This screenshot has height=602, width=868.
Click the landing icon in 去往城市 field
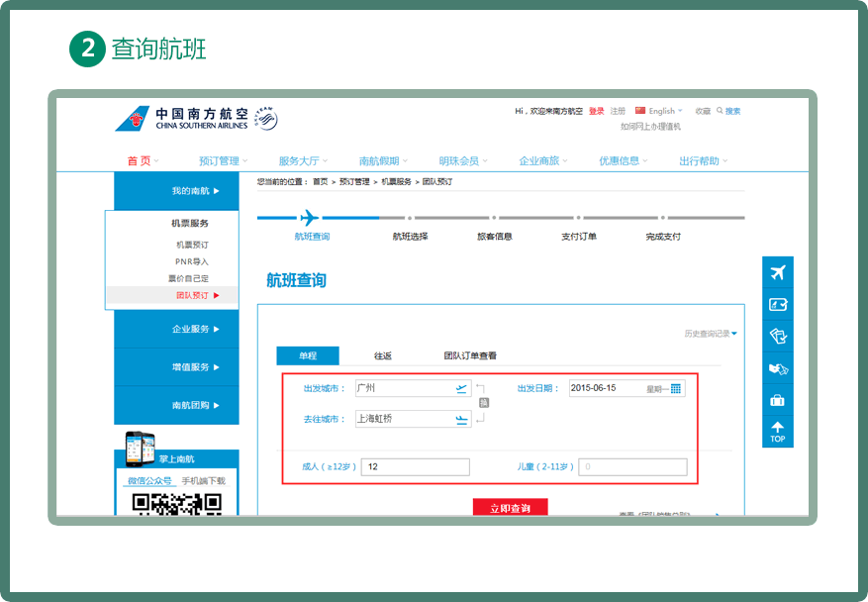[x=461, y=419]
